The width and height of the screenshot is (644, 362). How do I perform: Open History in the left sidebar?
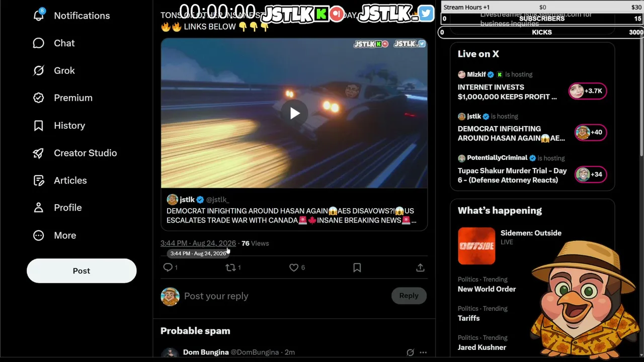coord(59,126)
